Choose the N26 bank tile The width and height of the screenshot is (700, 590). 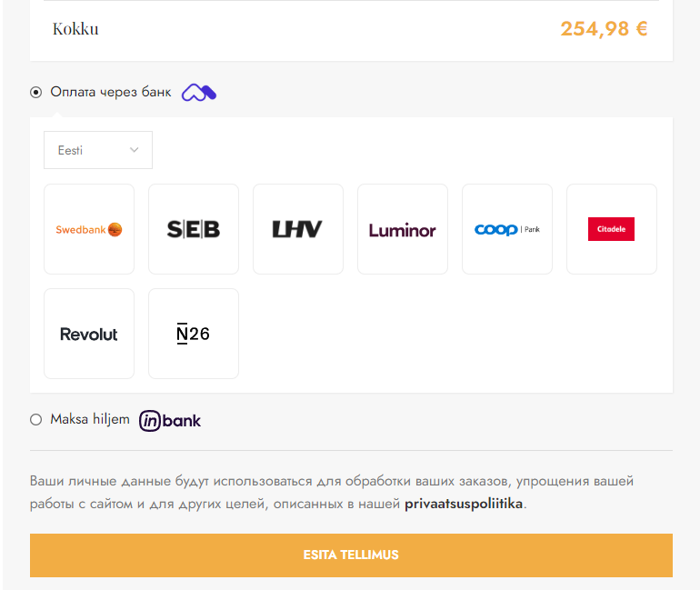pyautogui.click(x=194, y=334)
